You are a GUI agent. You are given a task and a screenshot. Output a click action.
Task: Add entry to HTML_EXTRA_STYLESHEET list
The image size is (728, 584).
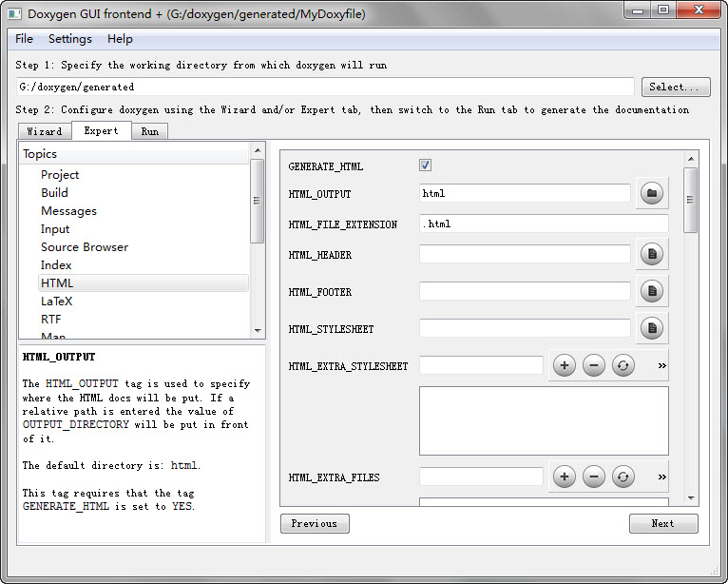(565, 365)
